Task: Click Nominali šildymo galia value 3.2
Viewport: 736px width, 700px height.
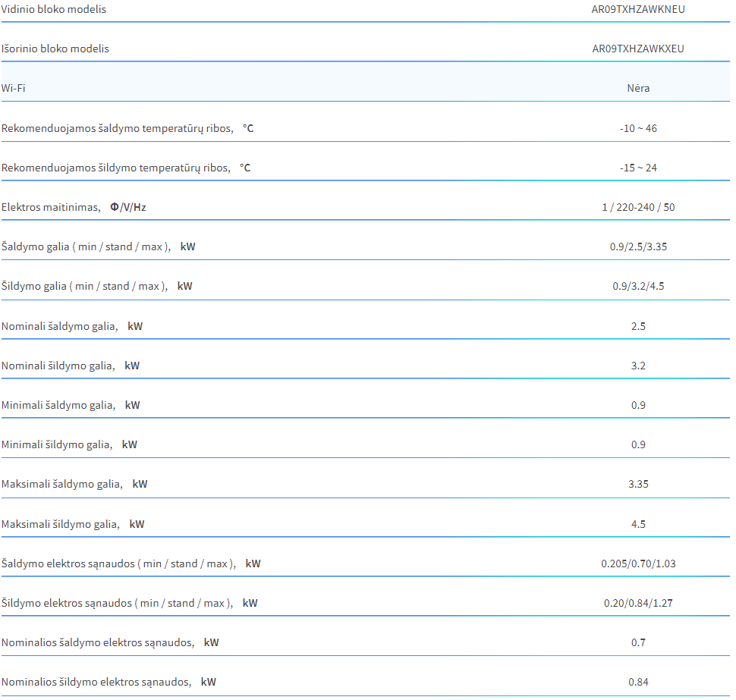Action: coord(638,366)
